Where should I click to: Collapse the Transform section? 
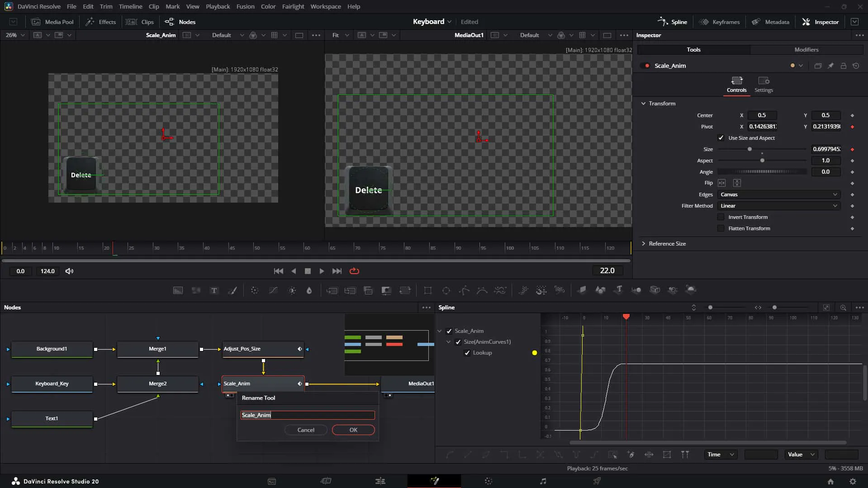[x=643, y=104]
